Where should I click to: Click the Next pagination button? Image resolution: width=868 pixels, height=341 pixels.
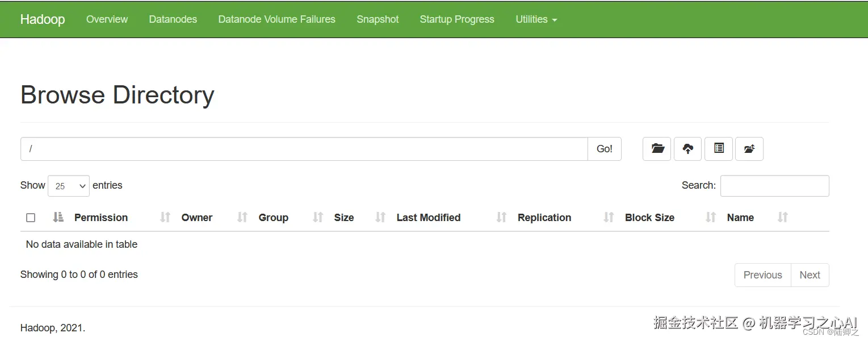[x=810, y=275]
